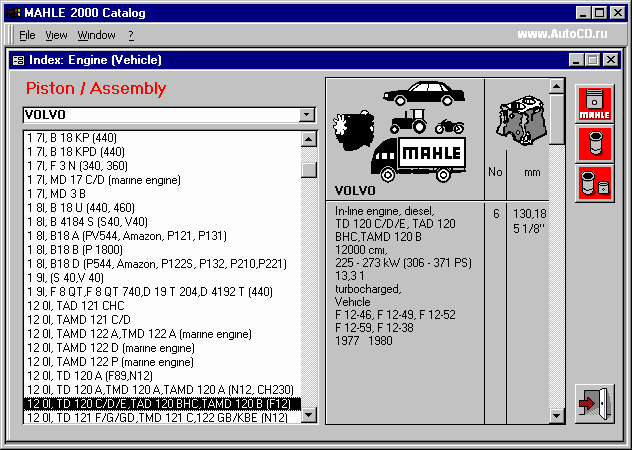
Task: Click the cylinder liner icon button
Action: pyautogui.click(x=595, y=144)
